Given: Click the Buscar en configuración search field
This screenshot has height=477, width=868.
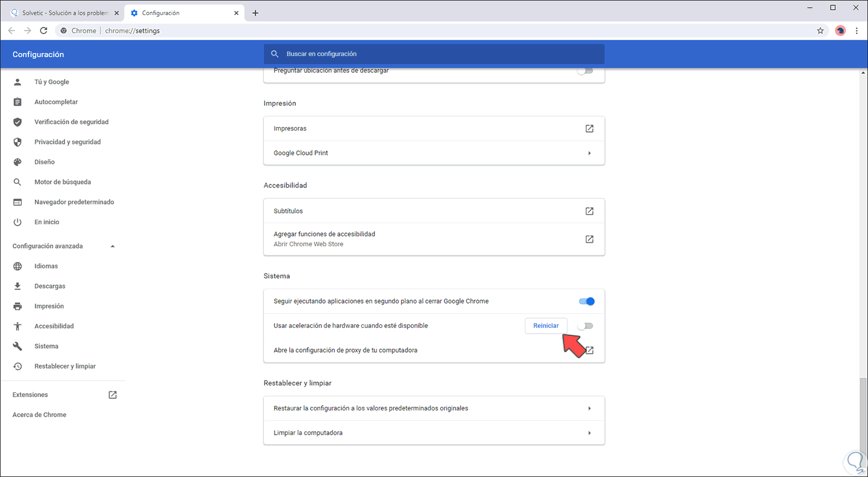Looking at the screenshot, I should (x=434, y=54).
